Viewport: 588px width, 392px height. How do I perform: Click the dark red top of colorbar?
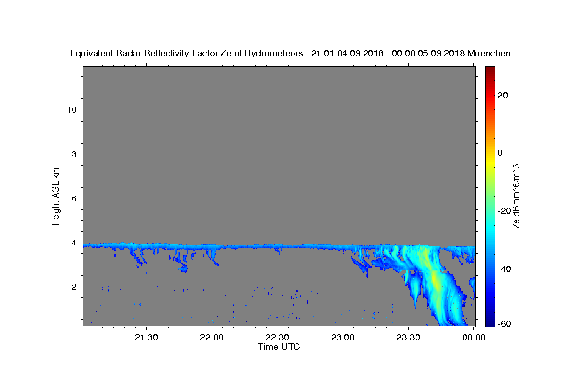tap(490, 70)
